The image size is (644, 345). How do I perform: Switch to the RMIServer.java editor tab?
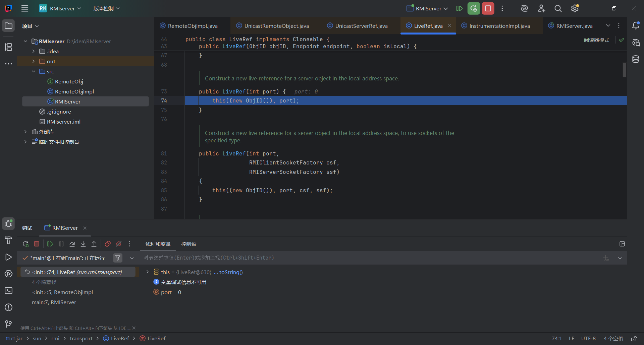click(x=574, y=26)
